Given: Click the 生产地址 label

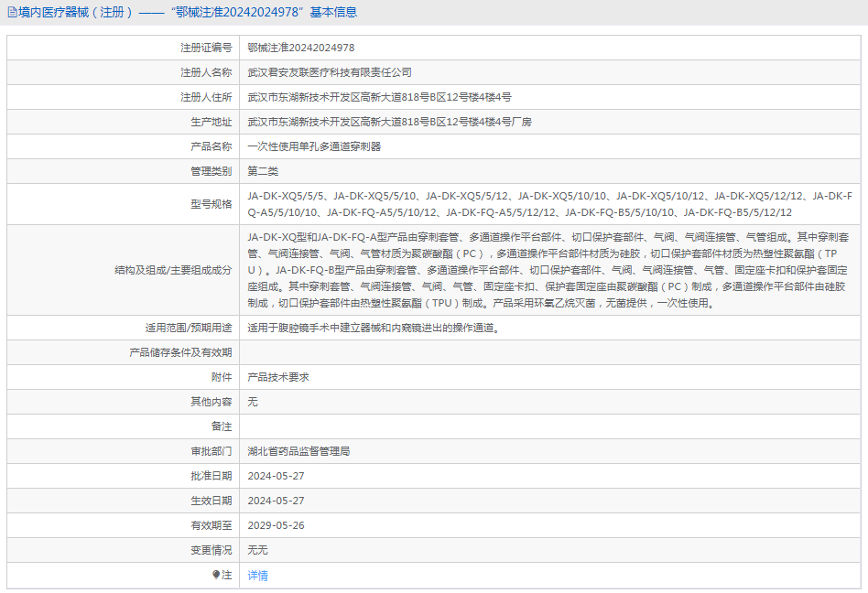Looking at the screenshot, I should pos(211,122).
